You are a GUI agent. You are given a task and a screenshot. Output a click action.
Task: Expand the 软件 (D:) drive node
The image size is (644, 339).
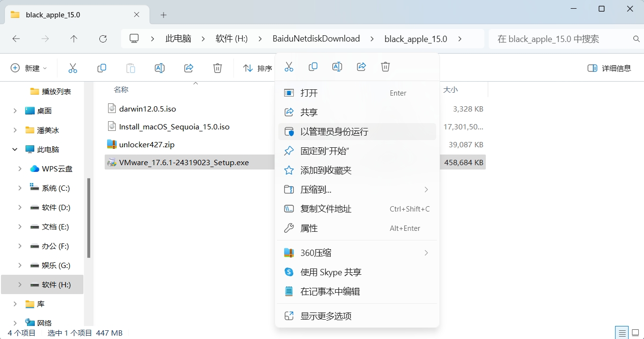[x=20, y=208]
